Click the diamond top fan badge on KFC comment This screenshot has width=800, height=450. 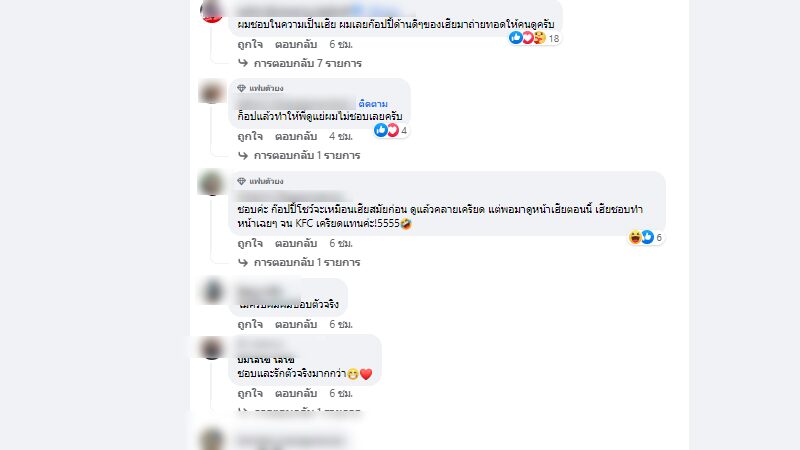(x=241, y=181)
